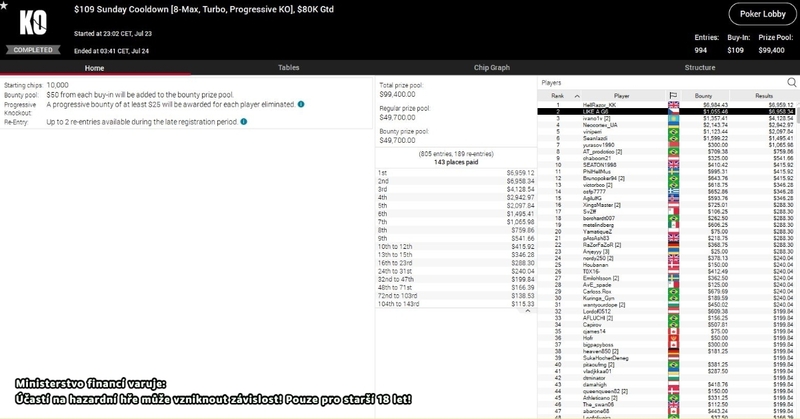The image size is (800, 419).
Task: Click the flag column header icon
Action: (673, 95)
